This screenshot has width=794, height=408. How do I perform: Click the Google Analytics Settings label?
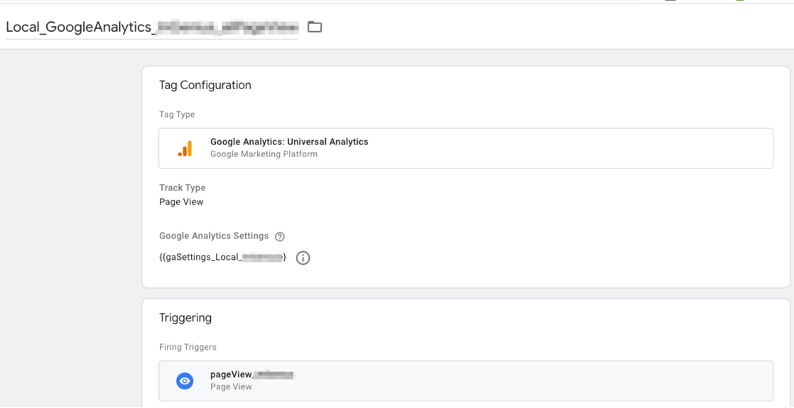pyautogui.click(x=213, y=236)
